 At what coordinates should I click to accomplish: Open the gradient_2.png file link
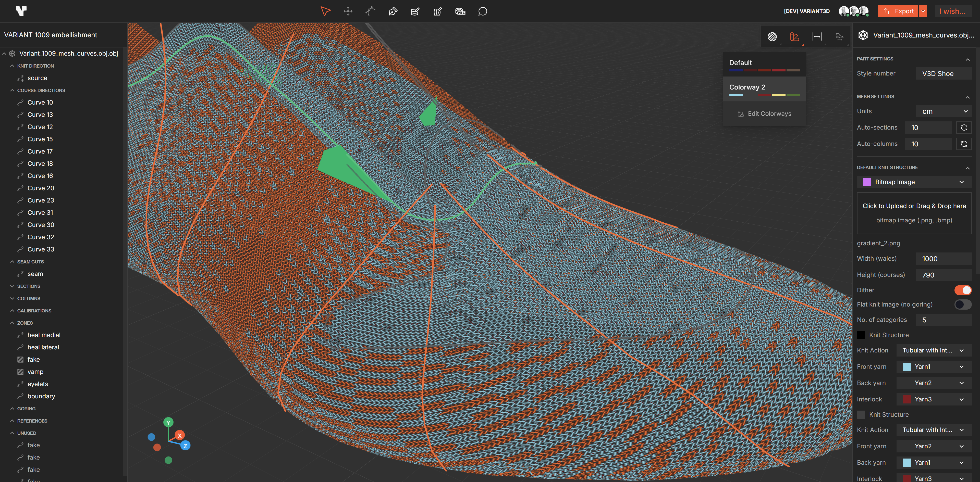click(878, 243)
